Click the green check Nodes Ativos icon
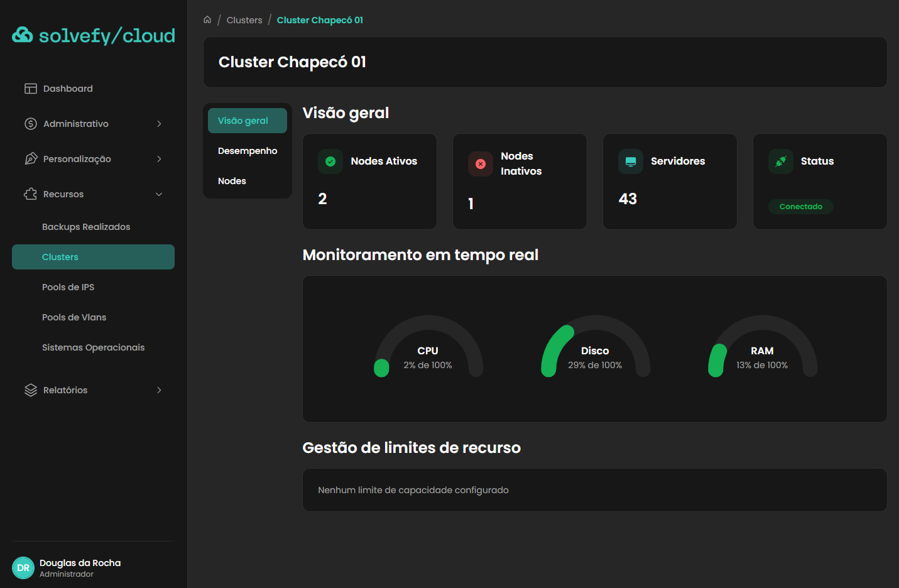 (330, 161)
